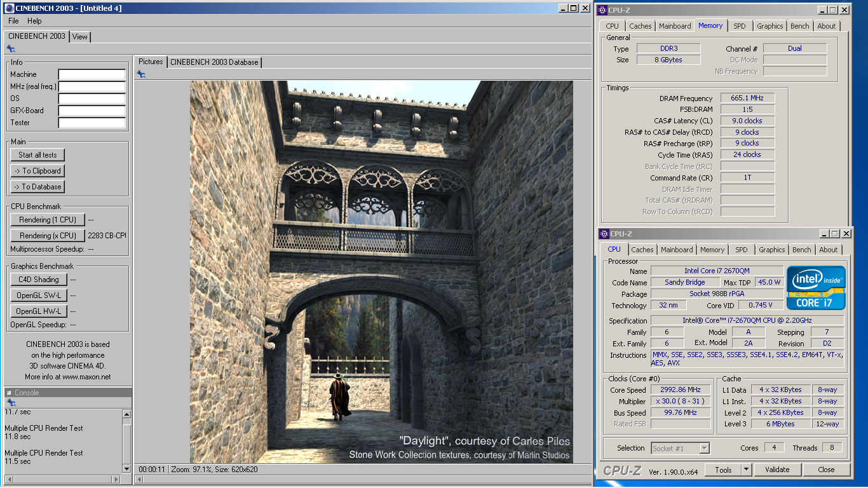This screenshot has height=488, width=868.
Task: Click the CPU-Z Memory window title icon
Action: (602, 10)
